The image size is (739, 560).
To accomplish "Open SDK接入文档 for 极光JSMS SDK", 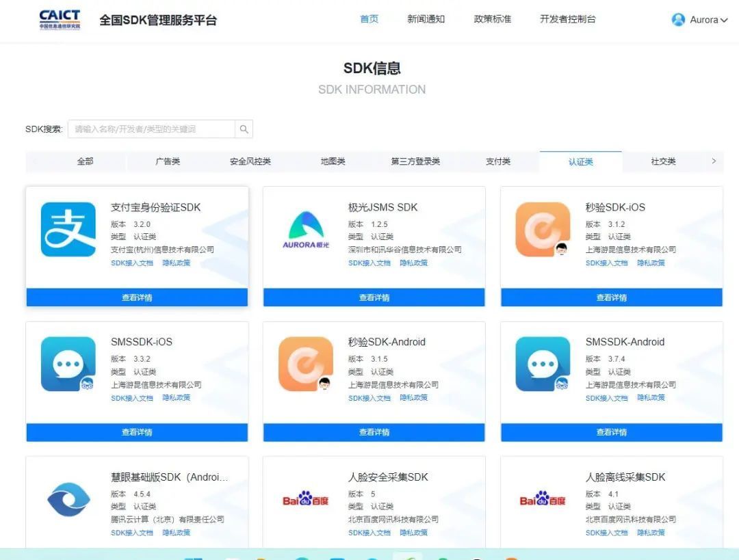I will (x=369, y=263).
